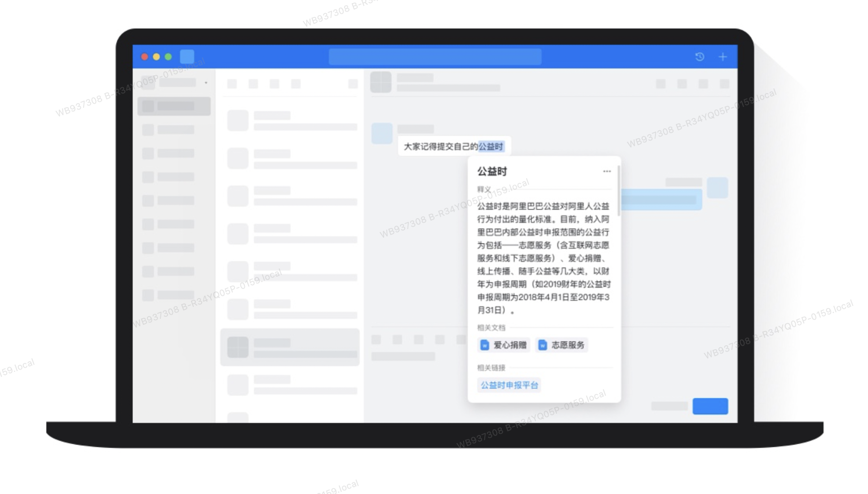Expand the dropdown arrow beside the sidebar profile

point(206,83)
